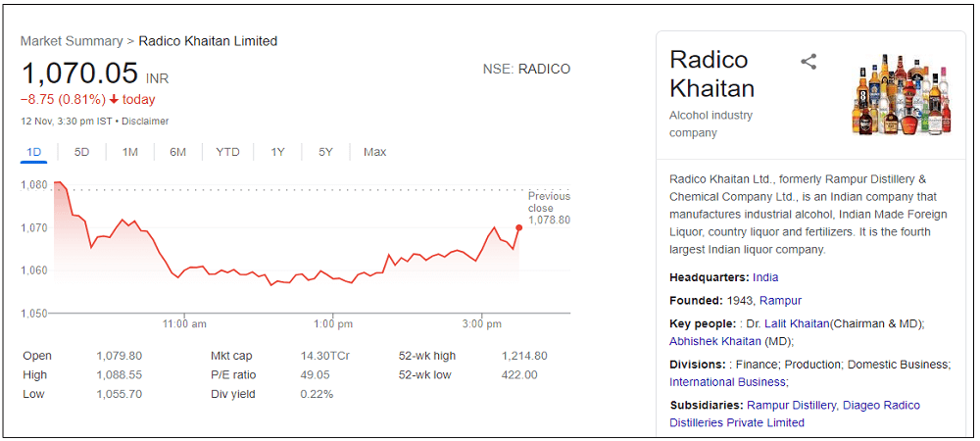Click the 1,050 y-axis label

click(x=33, y=314)
